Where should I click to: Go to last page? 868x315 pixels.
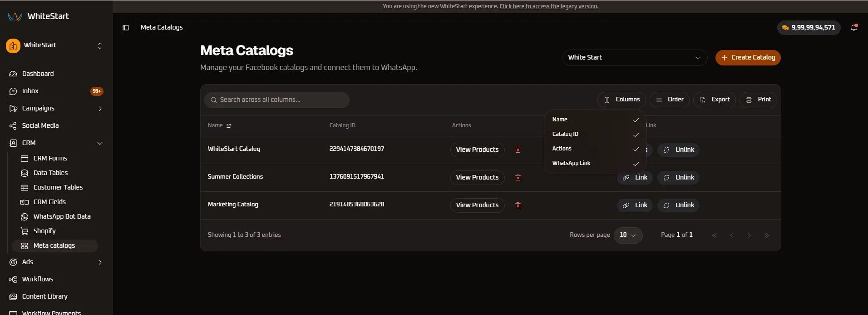point(766,235)
